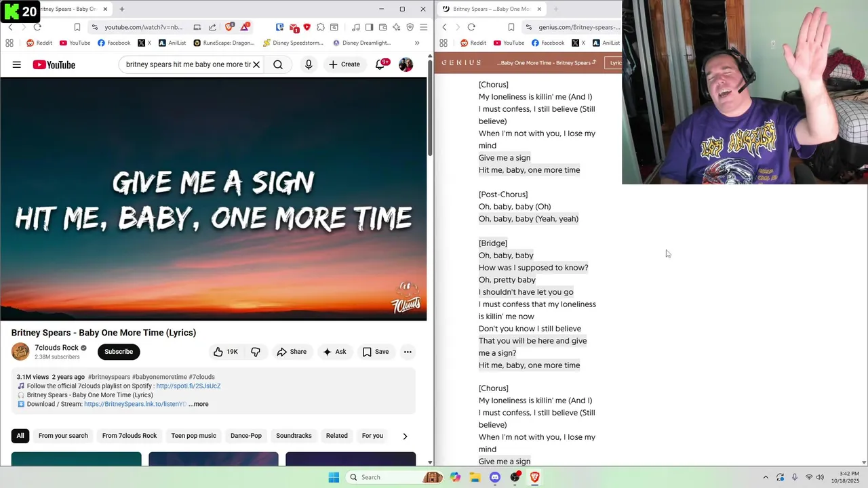Toggle the browser sidebar panel icon
This screenshot has height=488, width=868.
point(369,27)
